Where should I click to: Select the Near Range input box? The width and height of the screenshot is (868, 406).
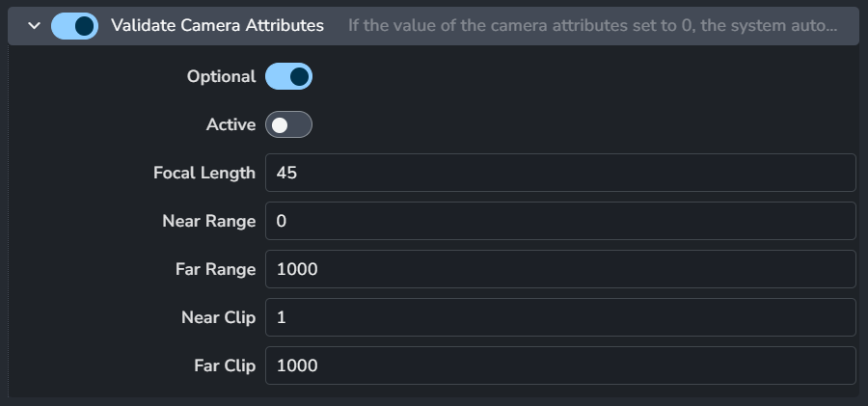560,221
